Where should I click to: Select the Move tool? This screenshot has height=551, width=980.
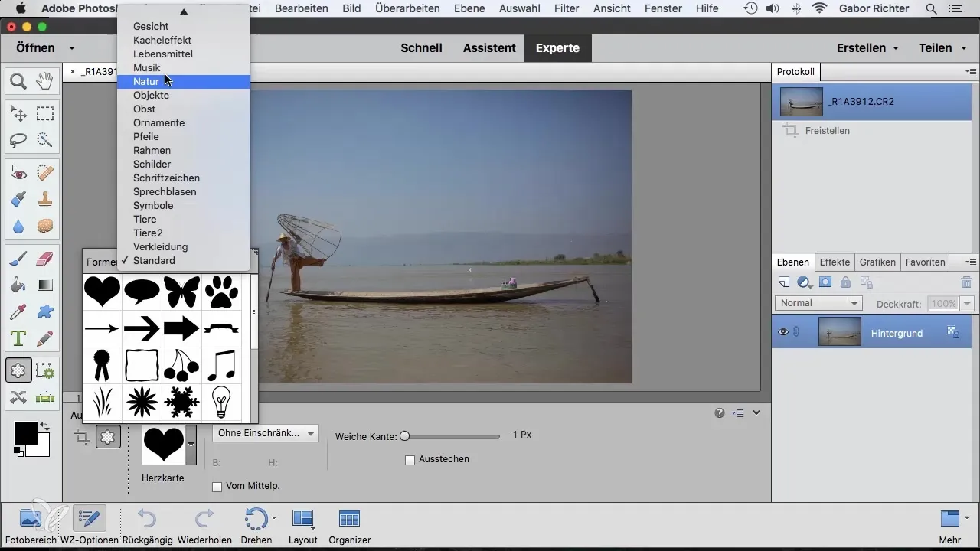click(18, 114)
